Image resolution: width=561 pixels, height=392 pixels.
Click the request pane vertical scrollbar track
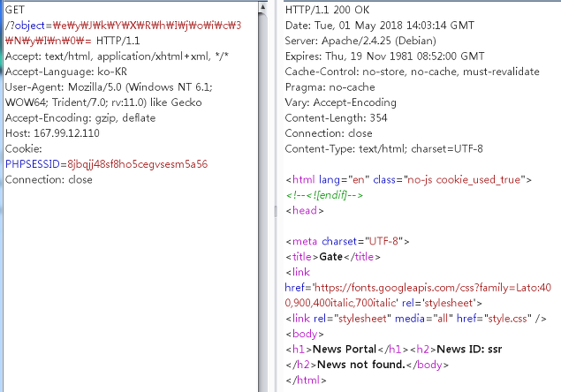(x=262, y=202)
